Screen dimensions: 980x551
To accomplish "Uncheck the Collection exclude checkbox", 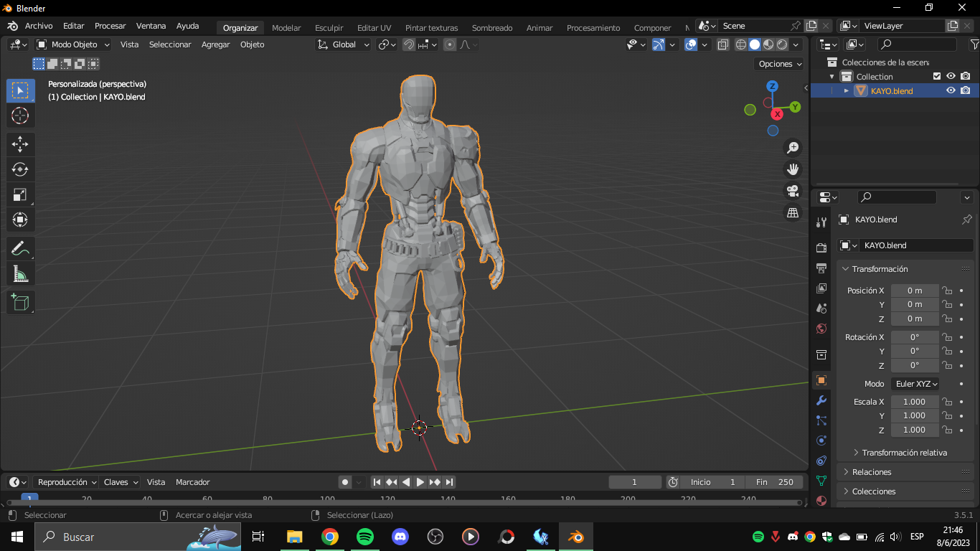I will click(x=936, y=76).
